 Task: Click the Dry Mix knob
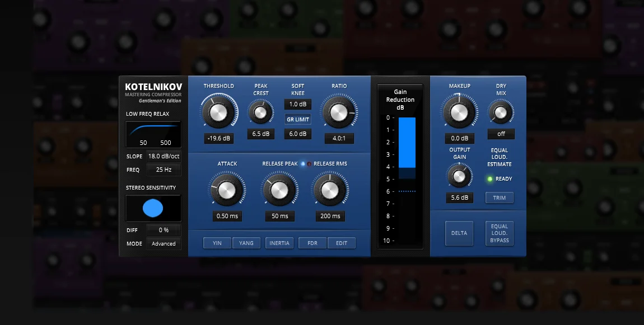501,112
